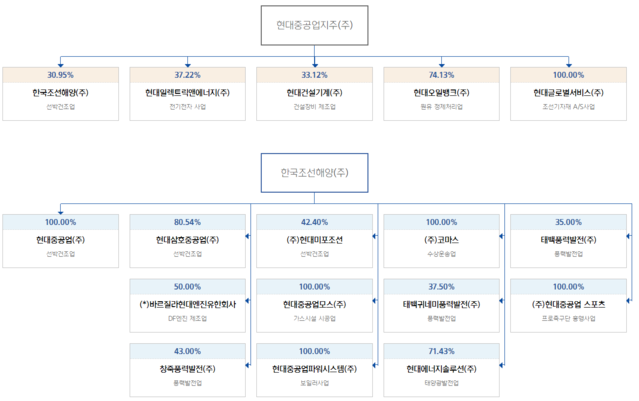Select the (*)바르질라현대엔진유한회사 company name
This screenshot has width=639, height=401.
click(x=187, y=304)
